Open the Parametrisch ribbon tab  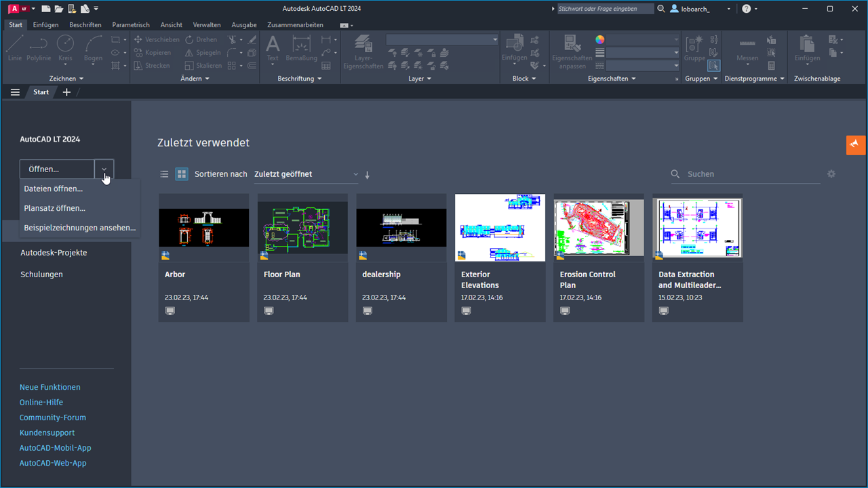[x=131, y=25]
